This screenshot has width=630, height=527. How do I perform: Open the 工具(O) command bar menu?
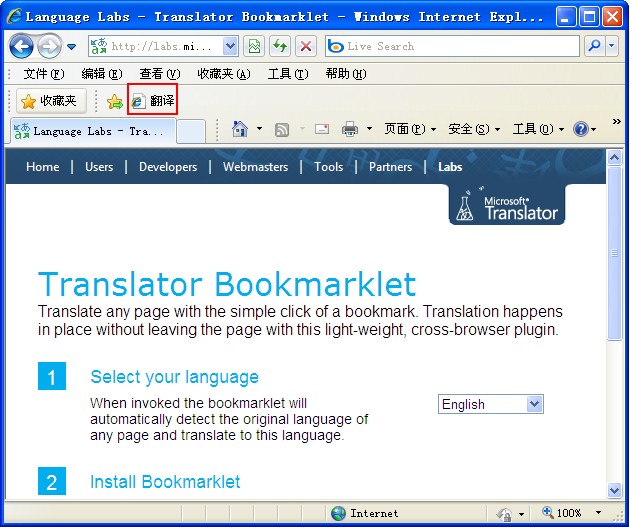(538, 129)
